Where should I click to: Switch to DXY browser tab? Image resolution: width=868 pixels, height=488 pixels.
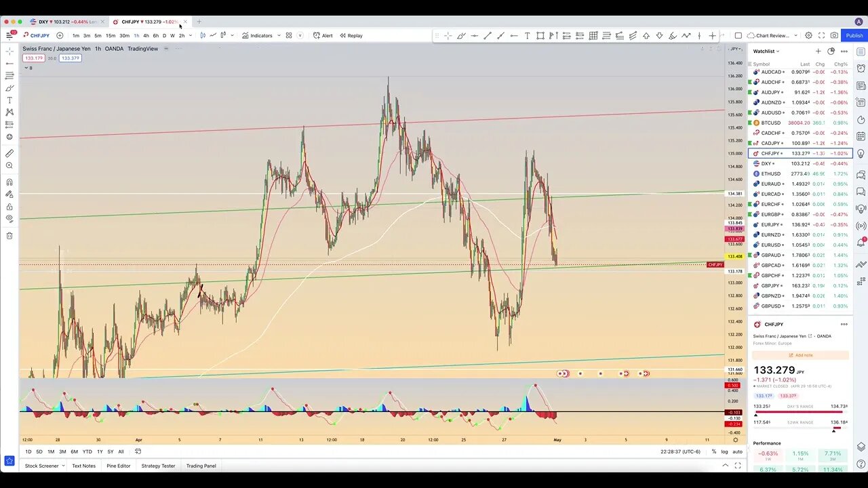click(x=66, y=22)
